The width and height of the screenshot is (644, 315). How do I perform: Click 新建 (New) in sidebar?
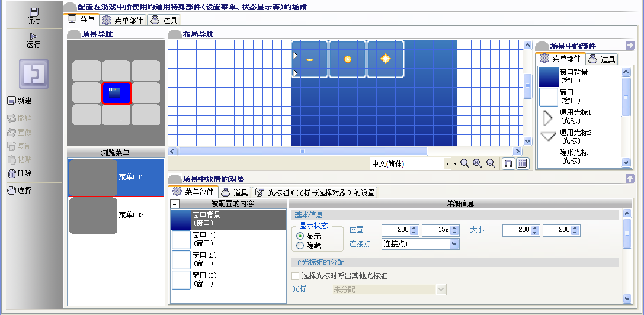[20, 101]
